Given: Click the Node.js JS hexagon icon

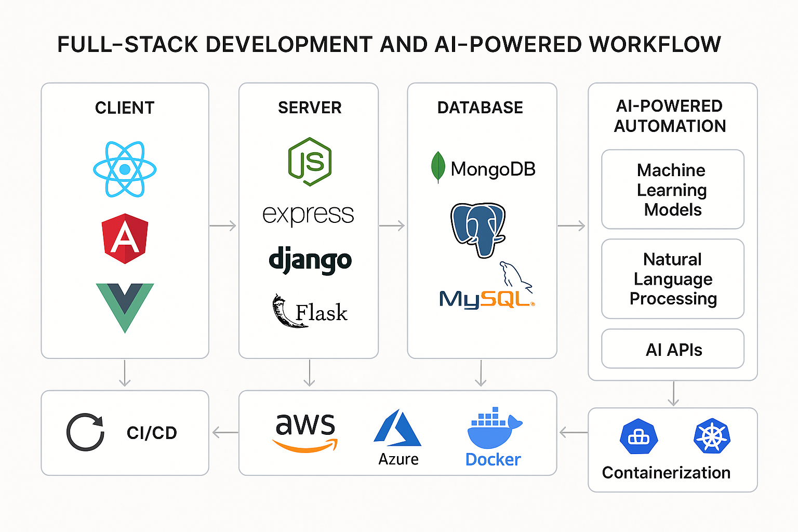Looking at the screenshot, I should click(x=309, y=161).
